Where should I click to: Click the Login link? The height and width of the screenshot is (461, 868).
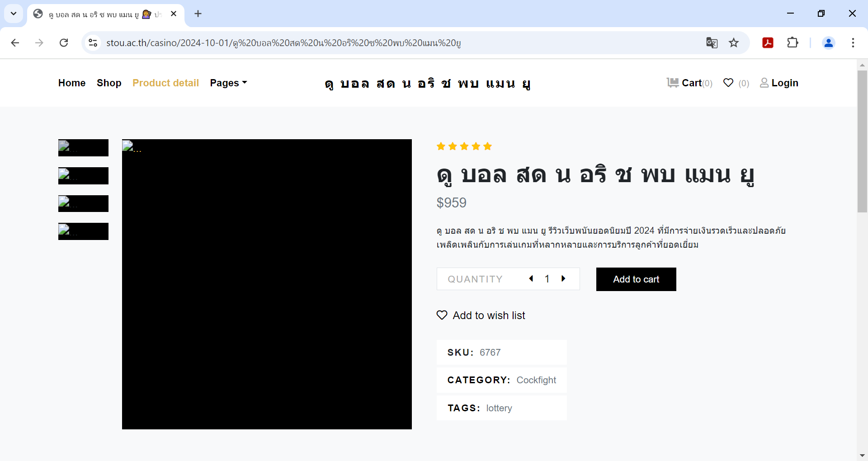pyautogui.click(x=779, y=83)
